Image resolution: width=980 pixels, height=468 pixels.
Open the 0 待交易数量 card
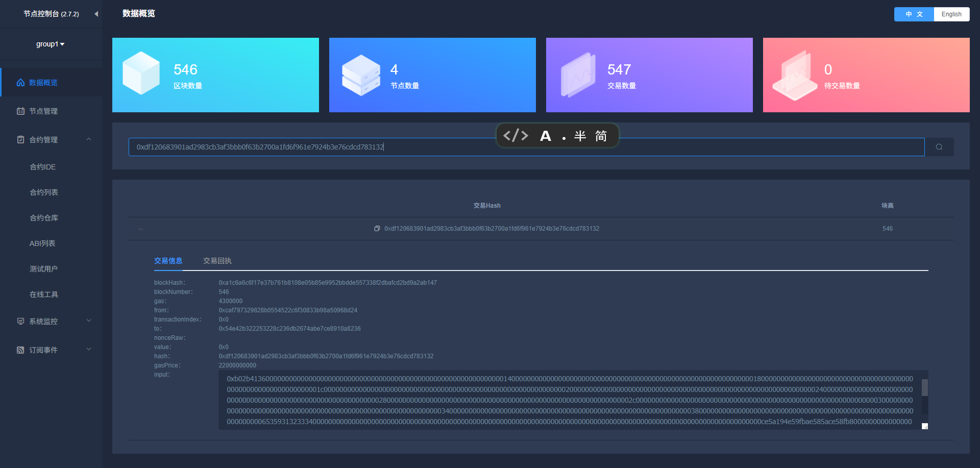tap(866, 75)
